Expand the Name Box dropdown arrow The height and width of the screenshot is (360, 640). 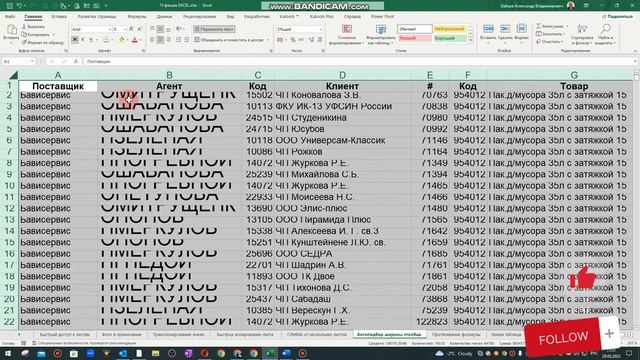[31, 61]
